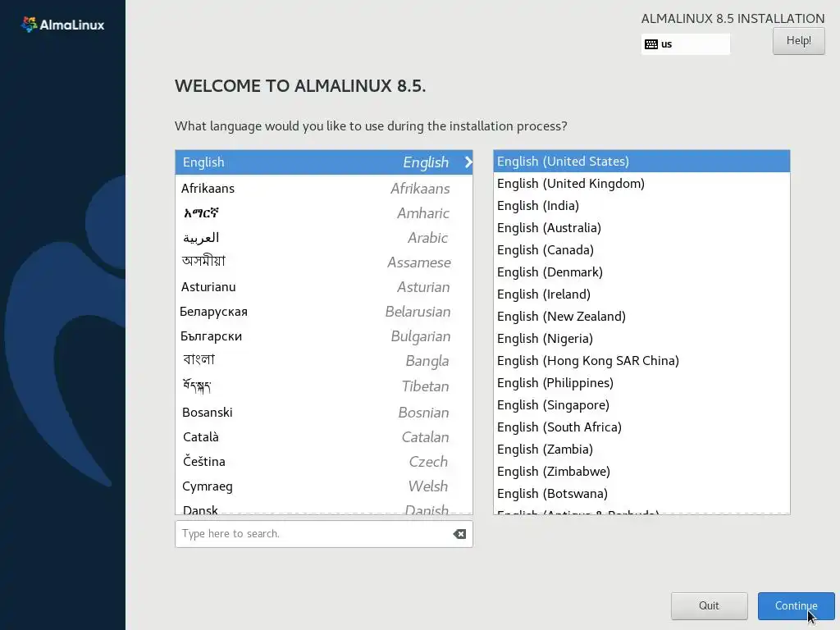The width and height of the screenshot is (840, 630).
Task: Select Čeština language row
Action: click(x=323, y=462)
